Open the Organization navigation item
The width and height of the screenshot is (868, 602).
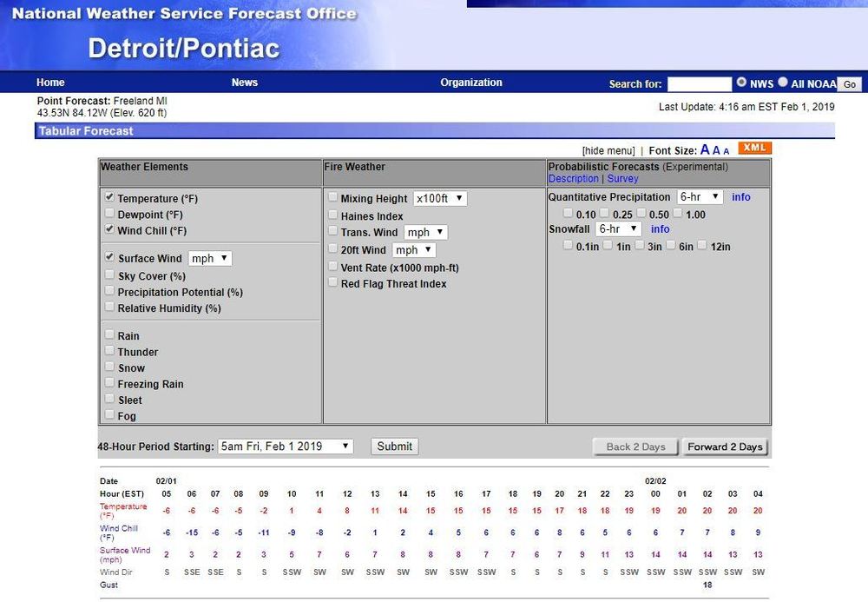(471, 83)
